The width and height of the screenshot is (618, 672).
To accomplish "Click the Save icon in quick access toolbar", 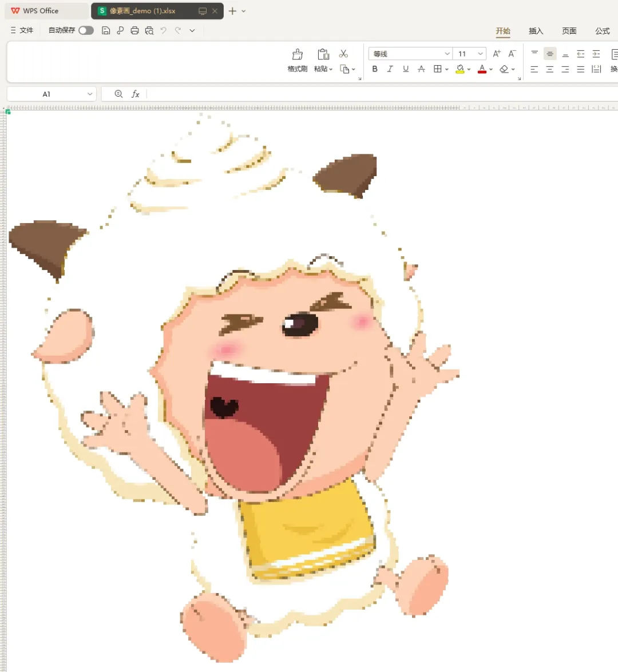I will [x=106, y=30].
